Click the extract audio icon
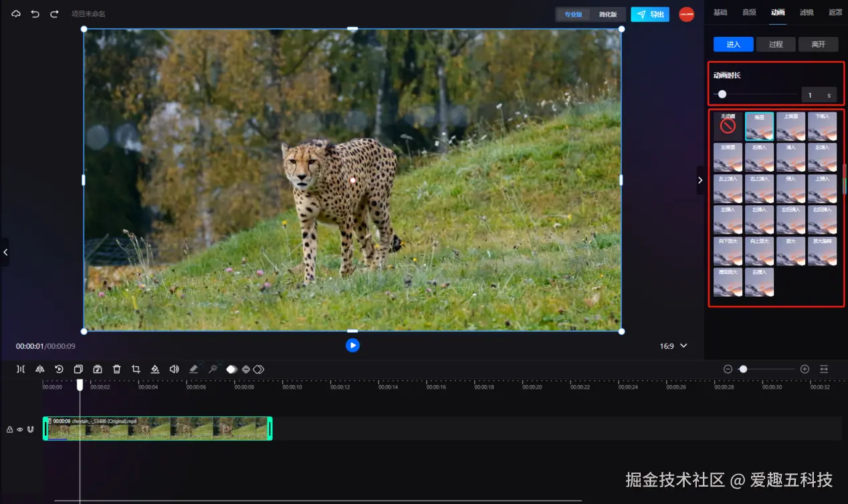 tap(97, 369)
